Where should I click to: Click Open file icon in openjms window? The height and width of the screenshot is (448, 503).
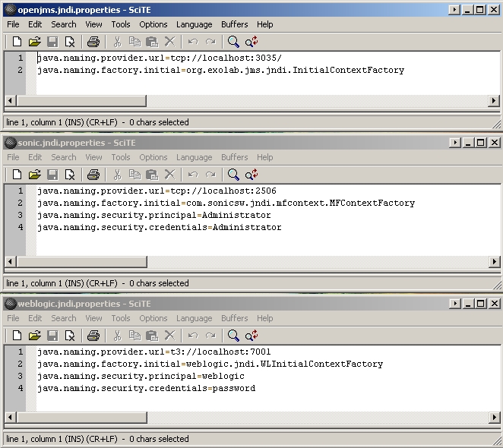pos(35,42)
